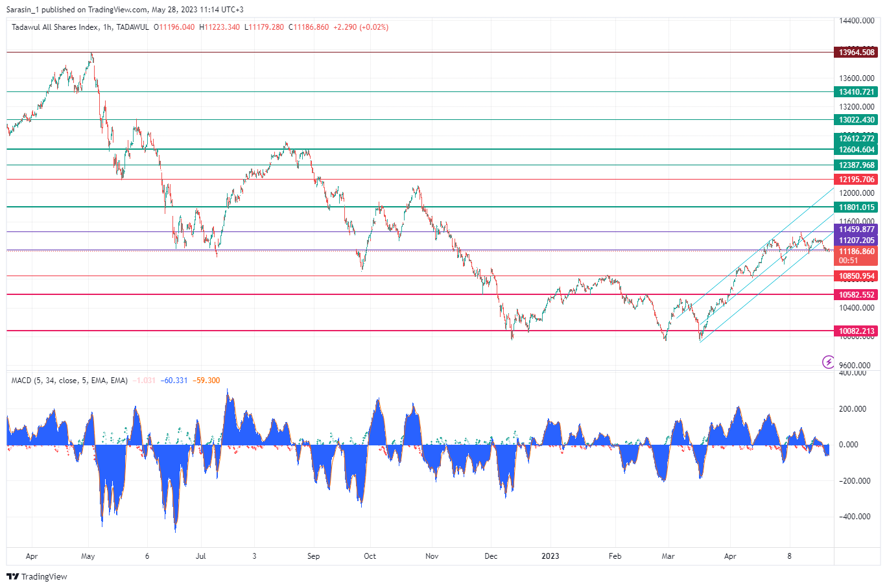Click the high value H11223.340
This screenshot has height=588, width=887.
[x=219, y=27]
